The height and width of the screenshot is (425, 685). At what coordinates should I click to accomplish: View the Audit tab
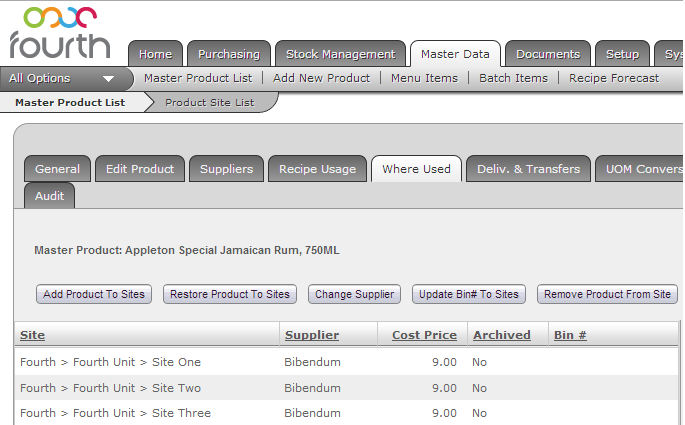(49, 196)
